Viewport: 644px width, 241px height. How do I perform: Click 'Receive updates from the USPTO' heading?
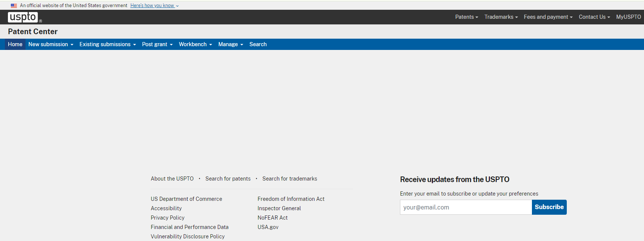pyautogui.click(x=455, y=179)
